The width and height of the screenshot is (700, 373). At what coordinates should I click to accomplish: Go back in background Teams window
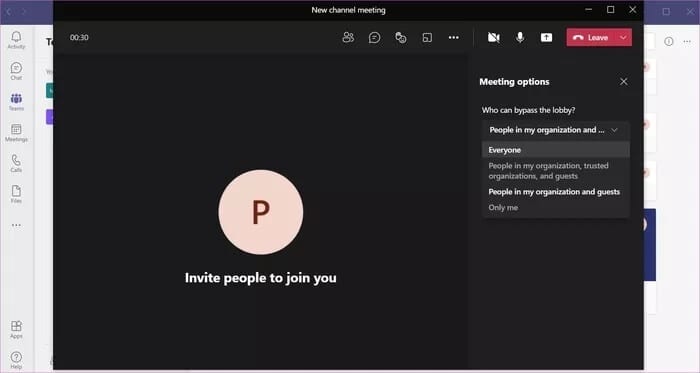point(8,12)
